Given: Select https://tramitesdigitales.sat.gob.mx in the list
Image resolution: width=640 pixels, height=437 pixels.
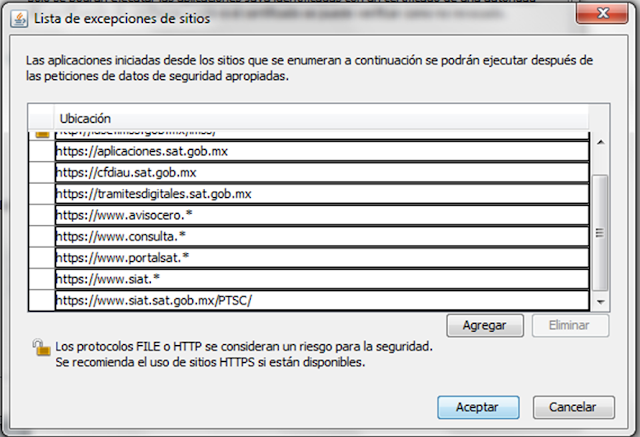Looking at the screenshot, I should (322, 194).
